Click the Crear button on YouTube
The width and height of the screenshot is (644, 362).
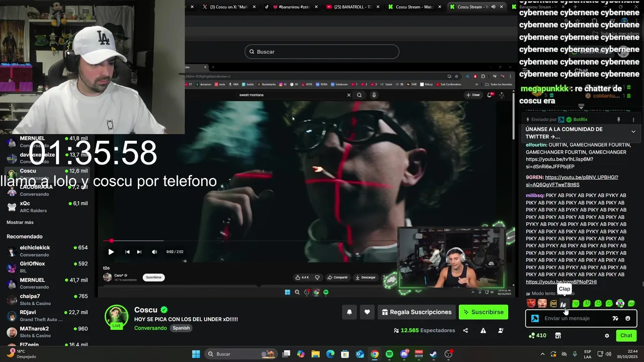coord(473,95)
